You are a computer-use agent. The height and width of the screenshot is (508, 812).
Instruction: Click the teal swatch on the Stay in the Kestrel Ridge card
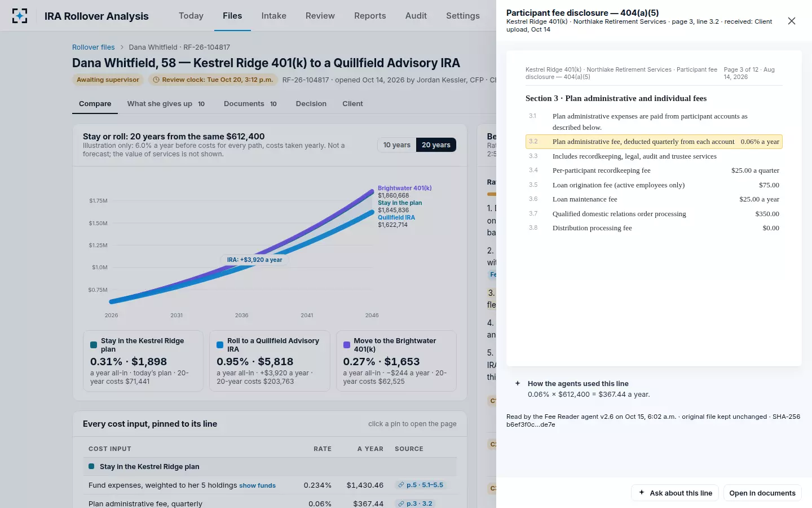94,344
